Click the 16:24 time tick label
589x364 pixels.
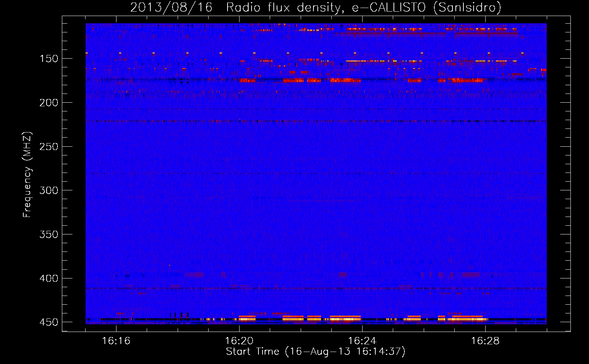[x=362, y=341]
